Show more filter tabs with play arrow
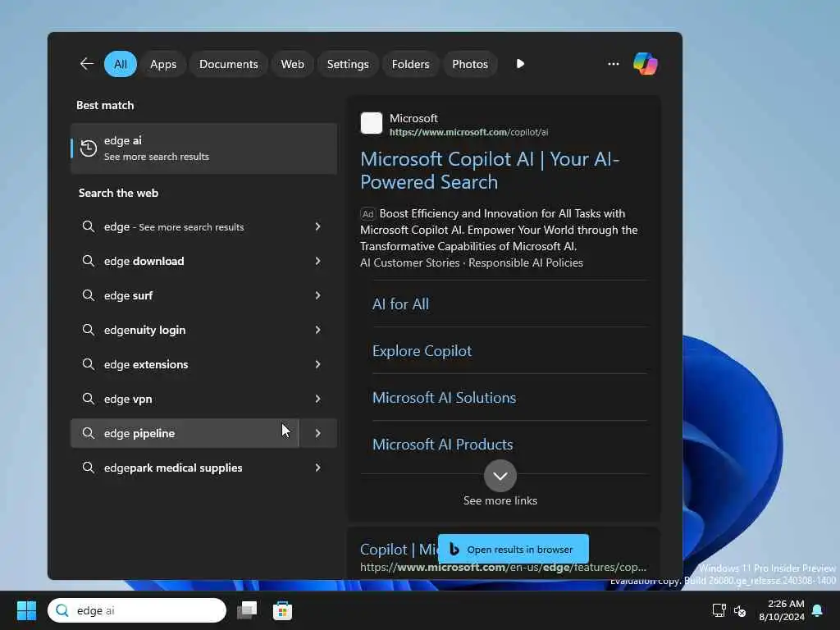Screen dimensions: 840x630 coord(520,64)
